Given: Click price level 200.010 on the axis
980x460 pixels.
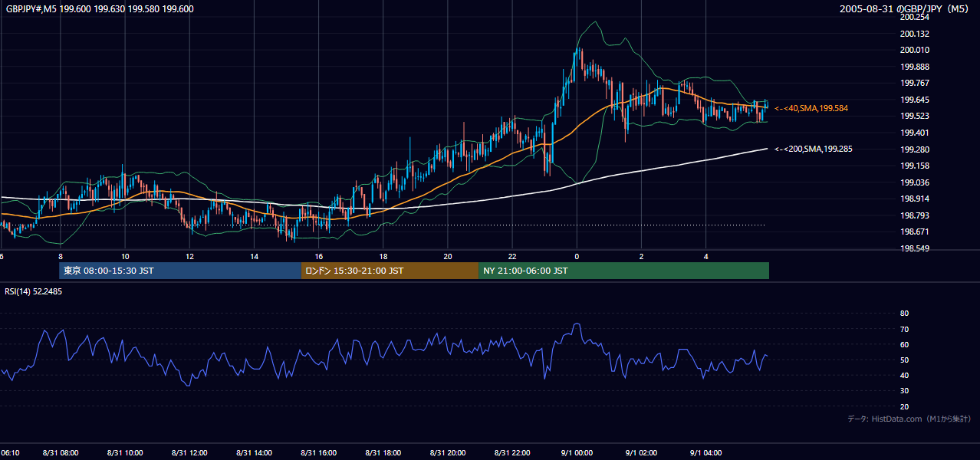Looking at the screenshot, I should (915, 50).
